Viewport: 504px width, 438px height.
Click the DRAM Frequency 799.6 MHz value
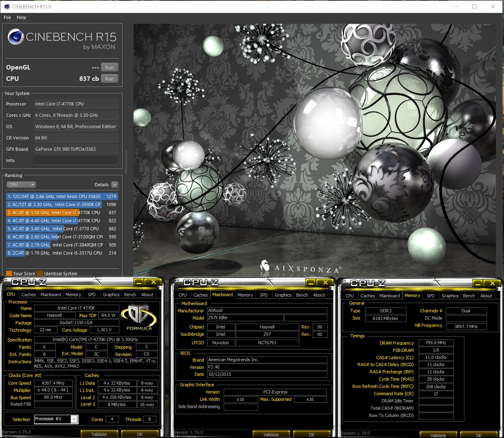coord(436,343)
